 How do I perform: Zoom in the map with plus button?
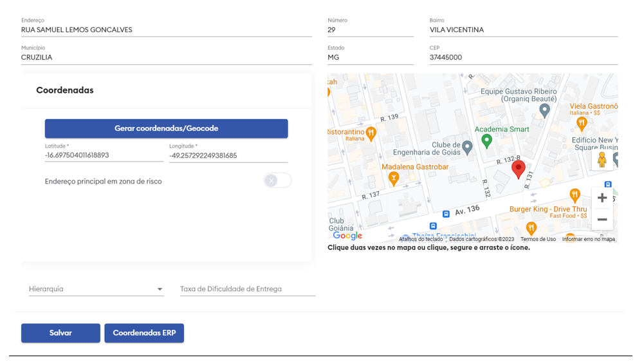click(602, 198)
